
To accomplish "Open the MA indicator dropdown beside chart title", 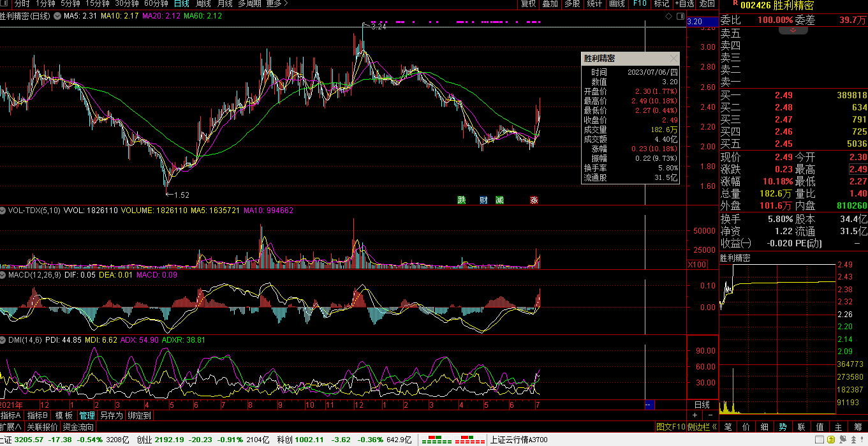I will 59,16.
